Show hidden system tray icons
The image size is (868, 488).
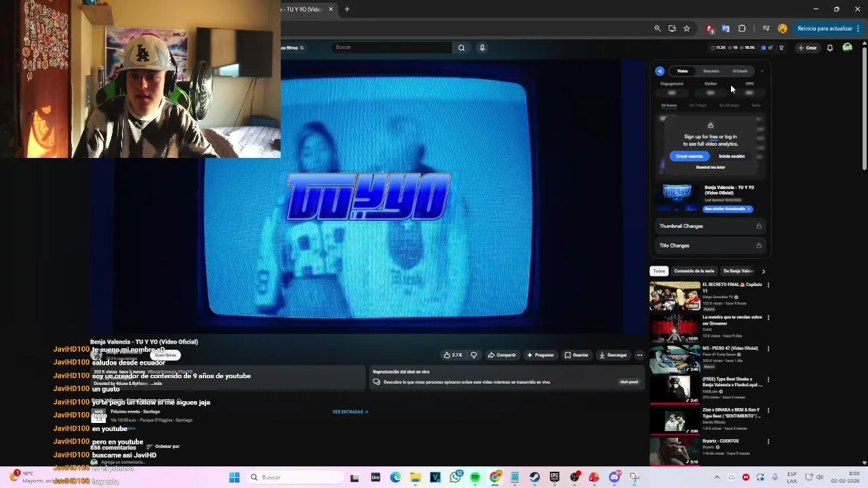click(717, 477)
